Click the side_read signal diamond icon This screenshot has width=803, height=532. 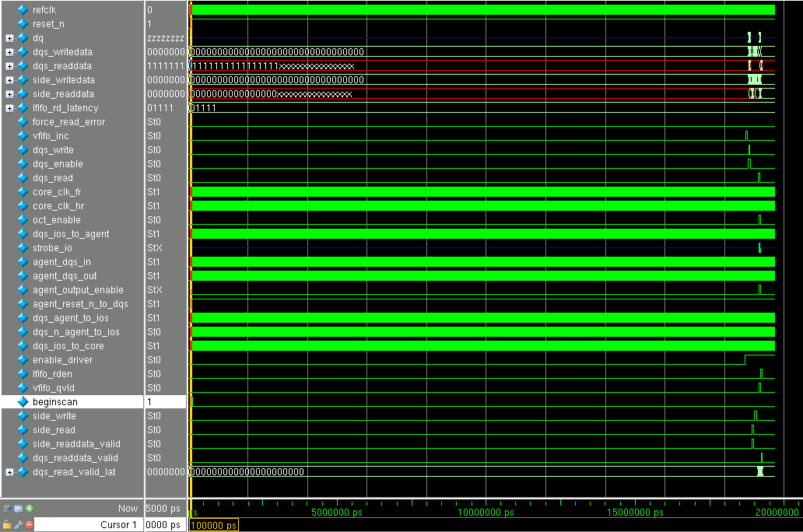(x=23, y=430)
